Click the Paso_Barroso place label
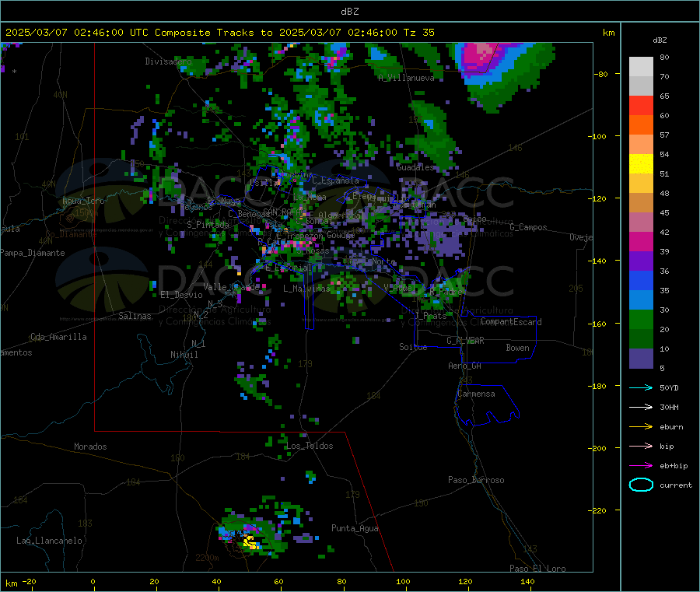This screenshot has width=700, height=592. 476,480
